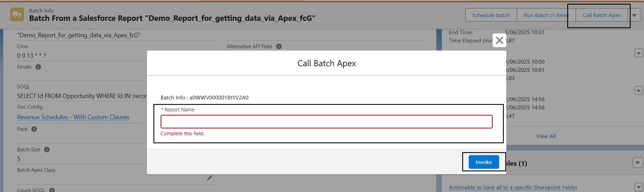Open Revenue Schedules - With Custom Clauses link

tap(73, 117)
